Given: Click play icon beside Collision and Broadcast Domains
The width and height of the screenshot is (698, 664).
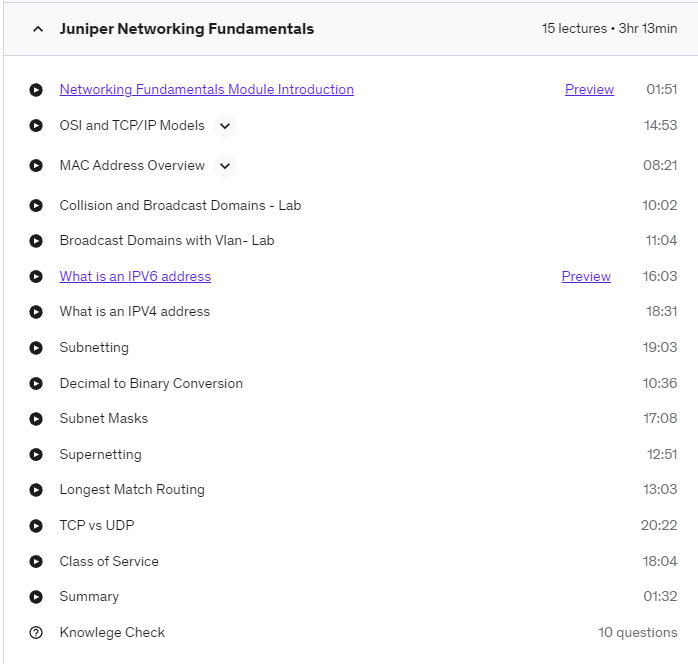Looking at the screenshot, I should [x=36, y=206].
